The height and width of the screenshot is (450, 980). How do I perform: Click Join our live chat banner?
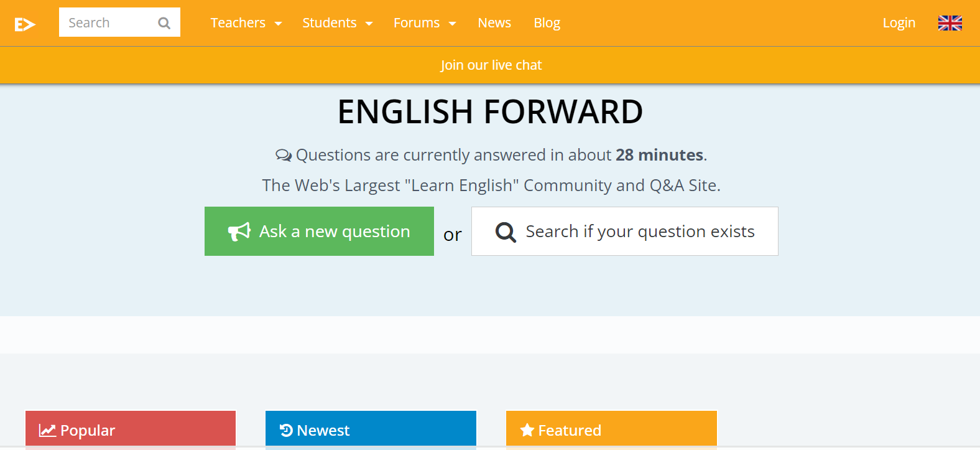pos(491,65)
